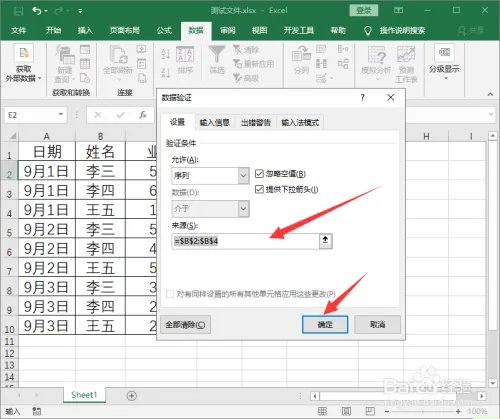Switch to Page Layout view icon
Viewport: 500px width, 419px height.
coord(346,411)
